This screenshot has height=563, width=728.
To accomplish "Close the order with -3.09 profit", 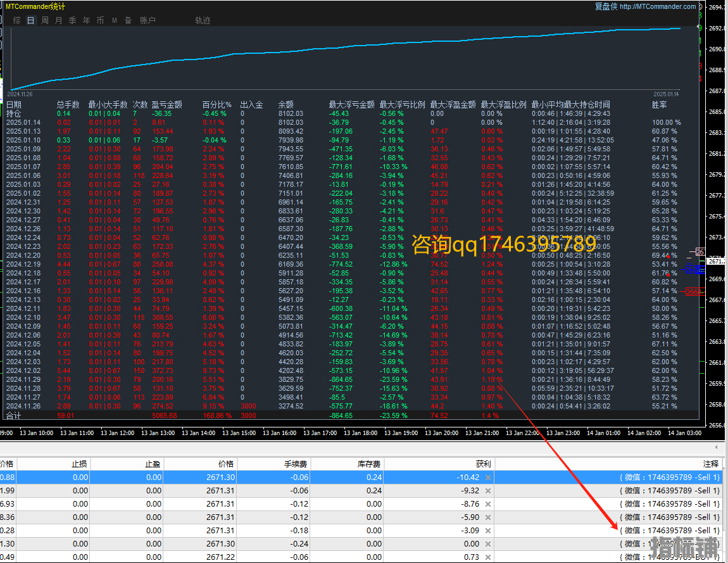I will pyautogui.click(x=487, y=531).
